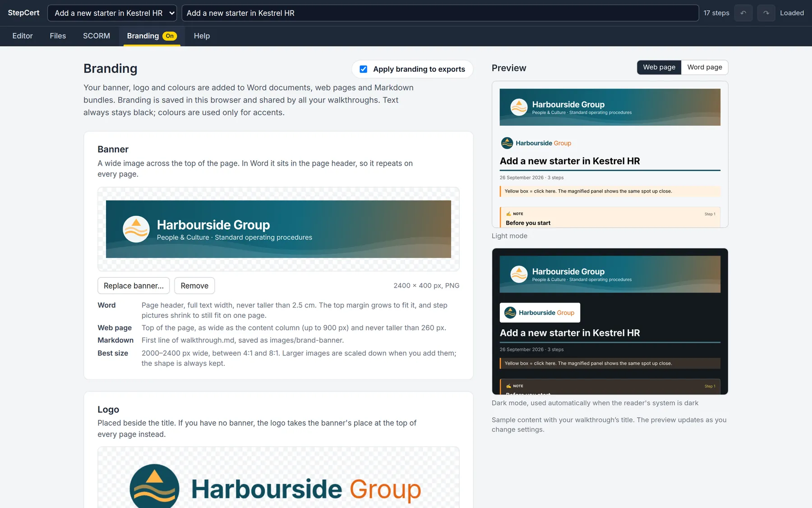Image resolution: width=812 pixels, height=508 pixels.
Task: Open the Editor tab
Action: click(23, 36)
